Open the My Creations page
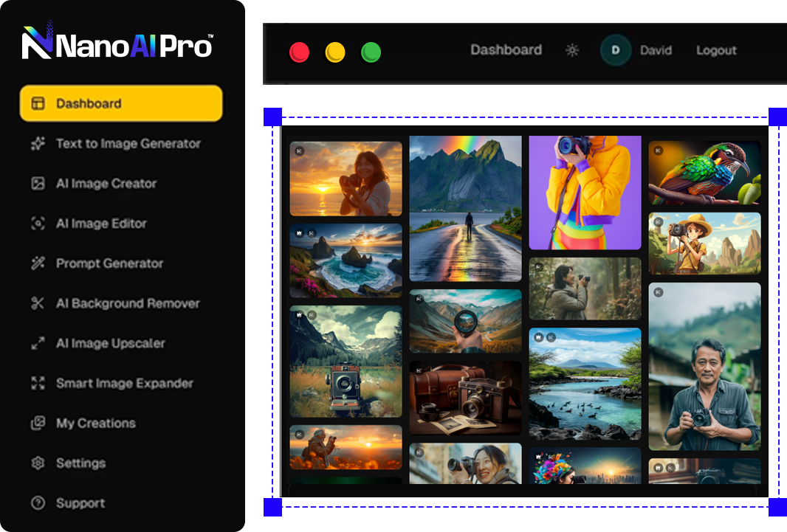Screen dimensions: 787x532 (95, 423)
